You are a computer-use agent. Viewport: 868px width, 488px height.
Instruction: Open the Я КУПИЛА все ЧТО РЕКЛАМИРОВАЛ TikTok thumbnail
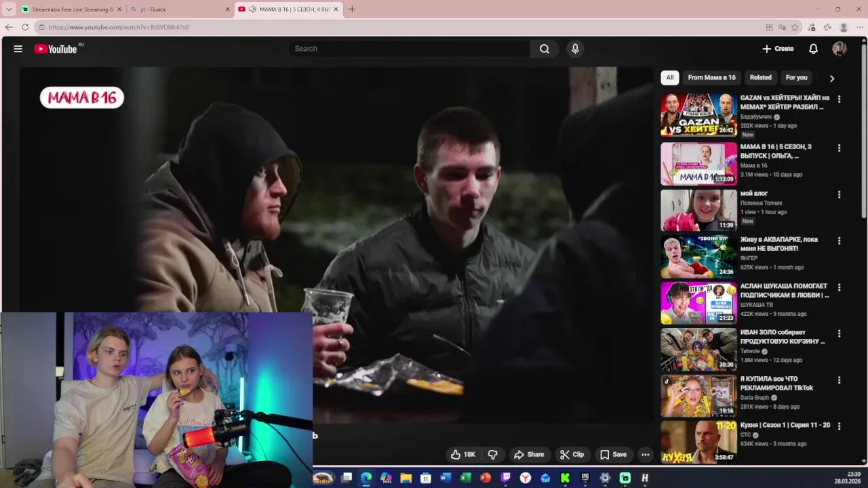point(699,396)
